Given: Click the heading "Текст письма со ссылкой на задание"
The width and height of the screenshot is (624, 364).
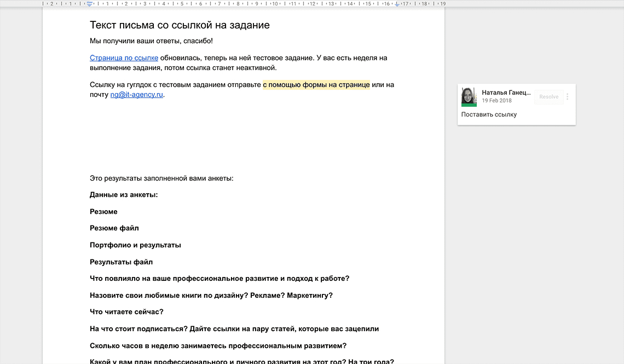Looking at the screenshot, I should (x=180, y=25).
